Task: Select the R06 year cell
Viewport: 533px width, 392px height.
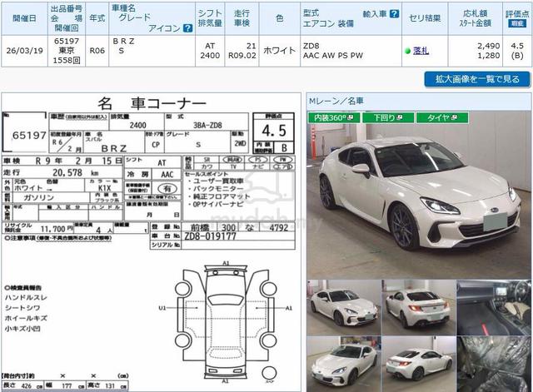Action: pyautogui.click(x=97, y=51)
